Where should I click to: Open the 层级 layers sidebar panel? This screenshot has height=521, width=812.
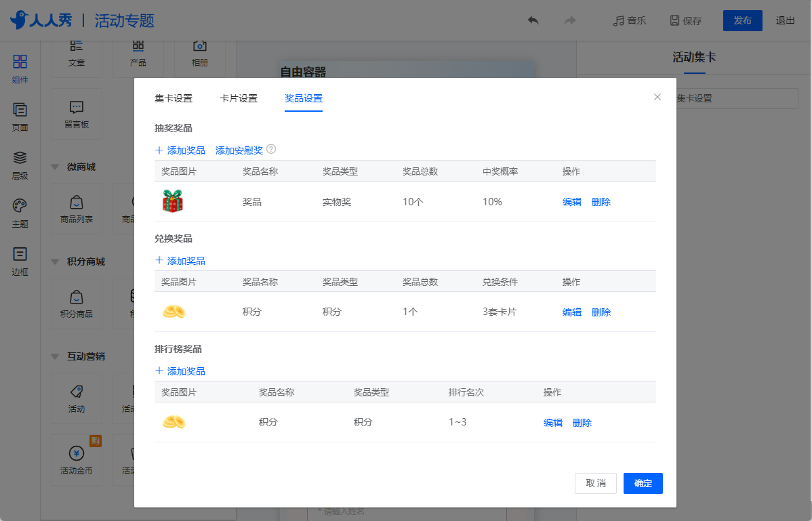point(20,165)
